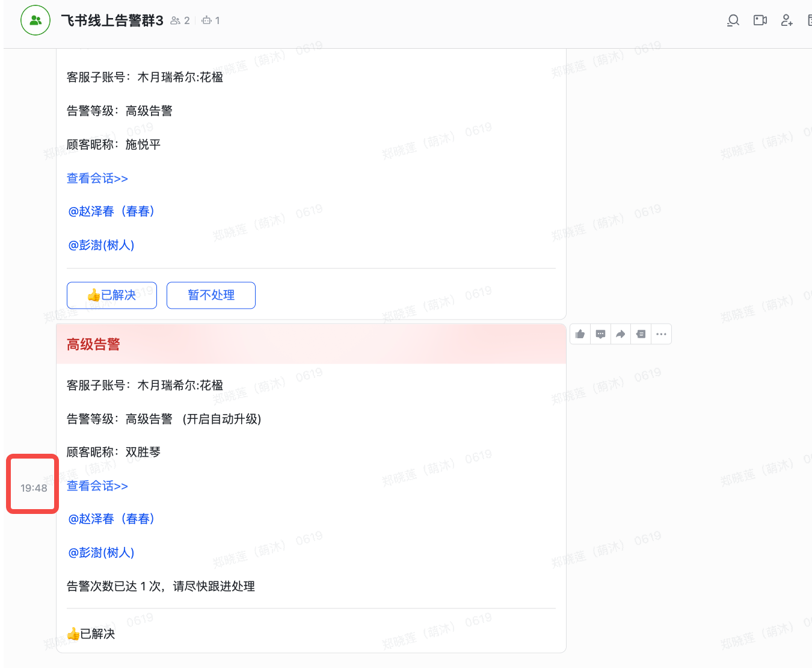The image size is (812, 668).
Task: Click @彭澍(树人) mention in second card
Action: coord(101,552)
